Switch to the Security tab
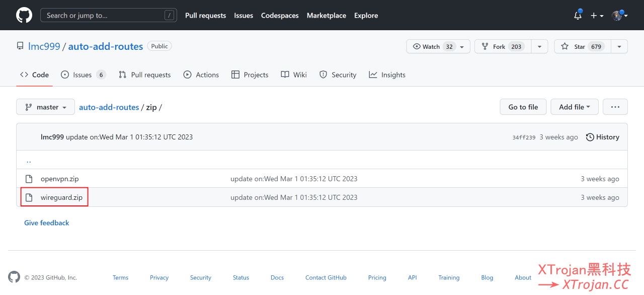The image size is (644, 295). pyautogui.click(x=338, y=75)
